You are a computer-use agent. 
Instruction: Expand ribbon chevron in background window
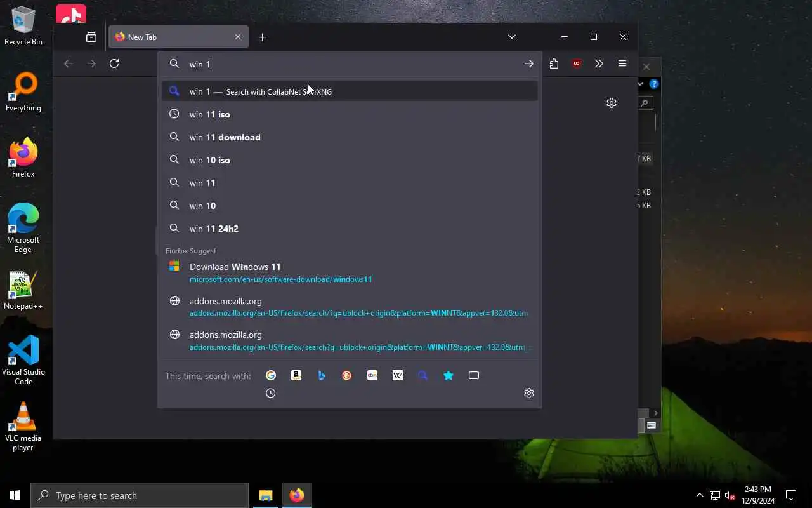tap(641, 84)
